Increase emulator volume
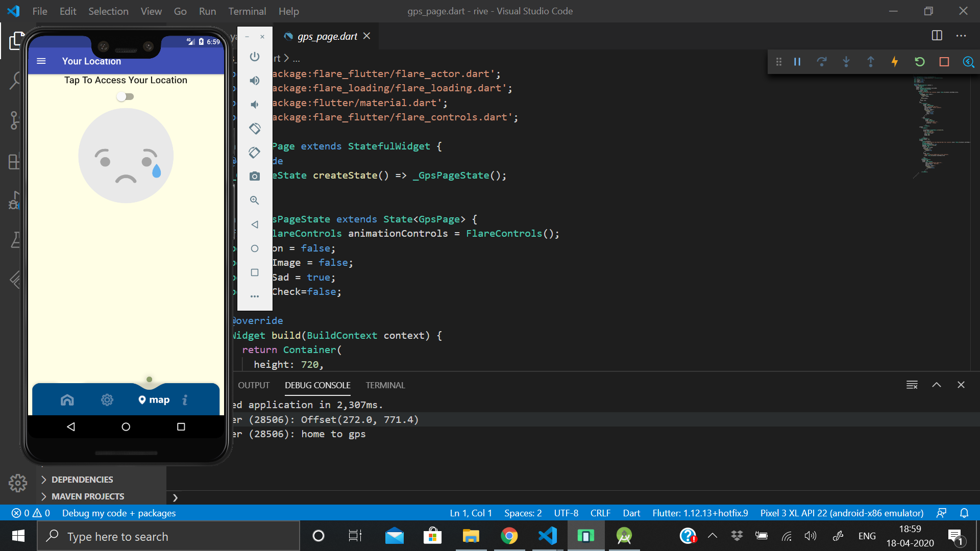 point(255,81)
